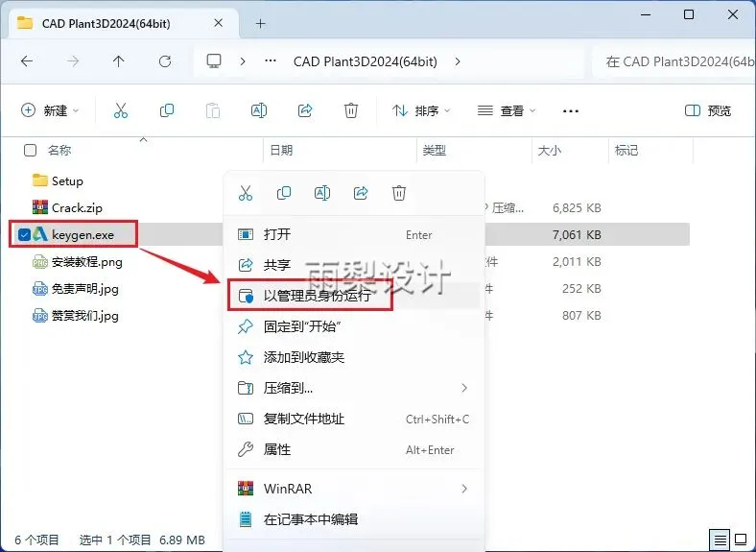Select the 赞赏我们.jpg file
The height and width of the screenshot is (552, 756).
click(84, 316)
